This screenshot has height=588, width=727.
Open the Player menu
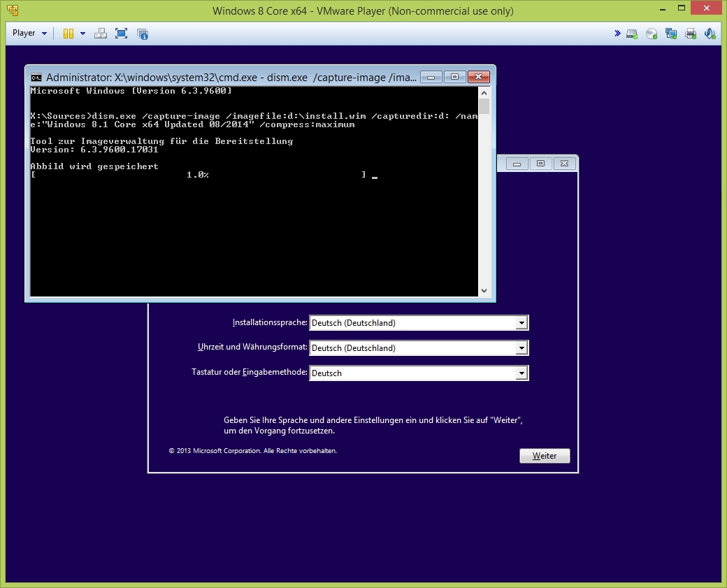click(29, 34)
